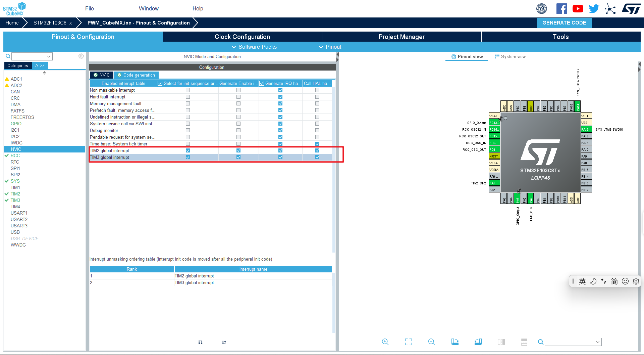Click the GENERATE CODE button
The height and width of the screenshot is (355, 644).
coord(564,23)
